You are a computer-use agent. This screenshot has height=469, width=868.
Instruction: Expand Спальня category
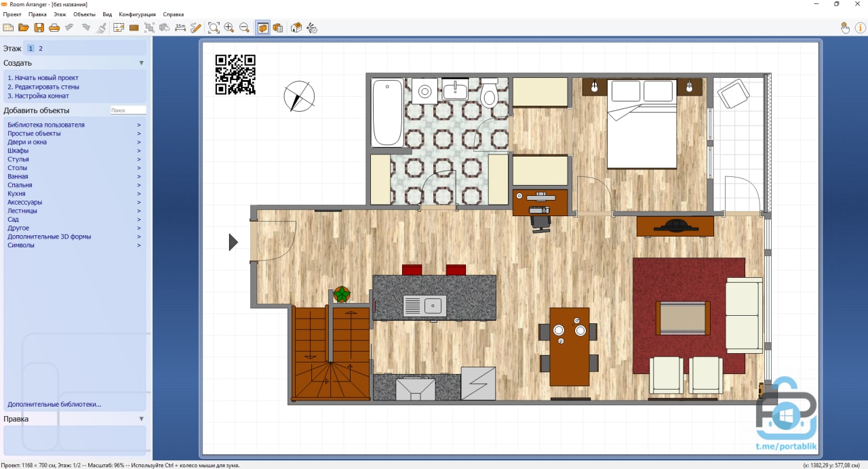pyautogui.click(x=74, y=185)
